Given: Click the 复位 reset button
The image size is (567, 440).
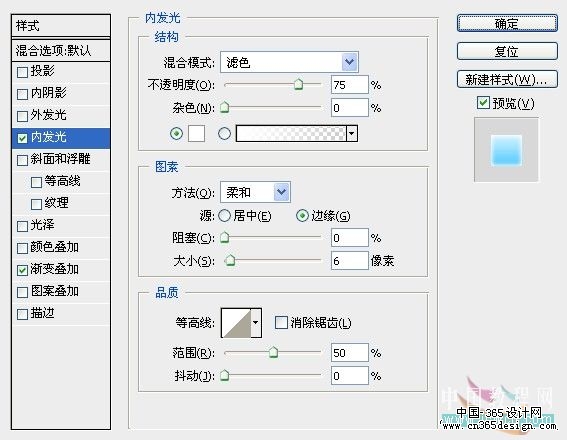Looking at the screenshot, I should (x=507, y=51).
